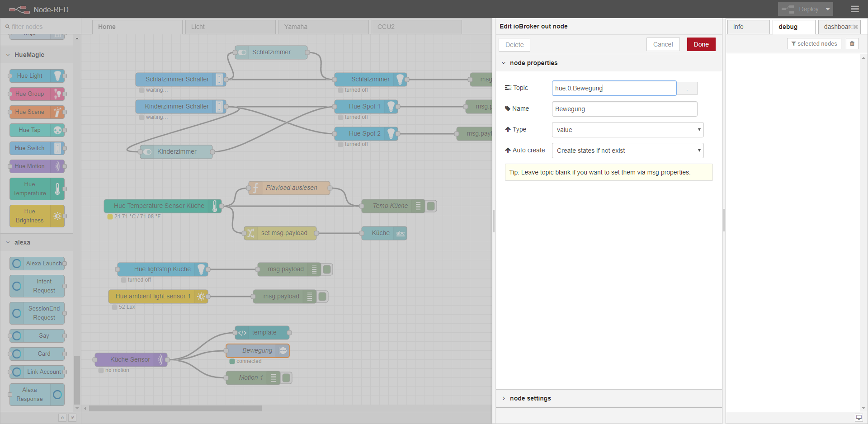
Task: Switch to the Home flow tab
Action: click(137, 27)
